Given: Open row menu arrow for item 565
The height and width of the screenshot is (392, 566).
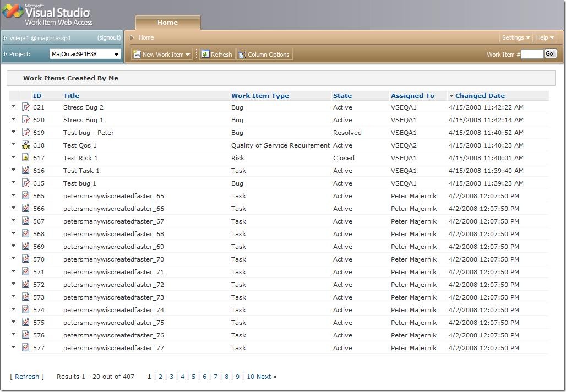Looking at the screenshot, I should (14, 195).
